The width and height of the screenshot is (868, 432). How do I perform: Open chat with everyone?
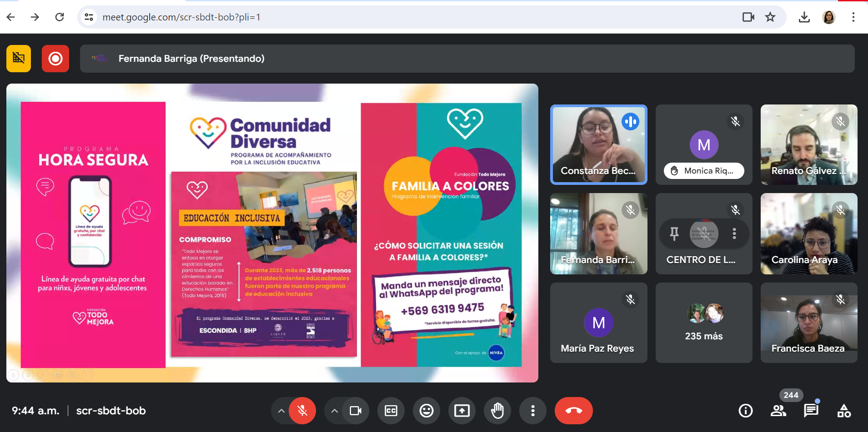[811, 411]
